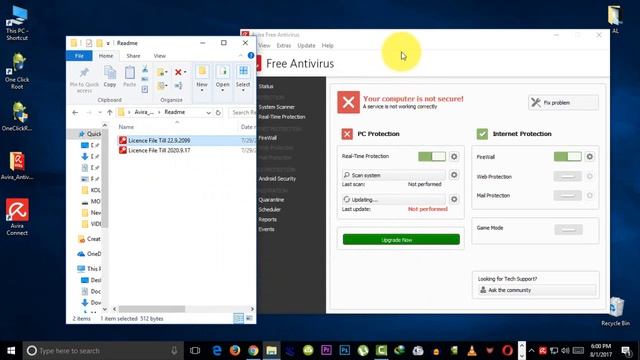Select Status in Avira sidebar

266,86
